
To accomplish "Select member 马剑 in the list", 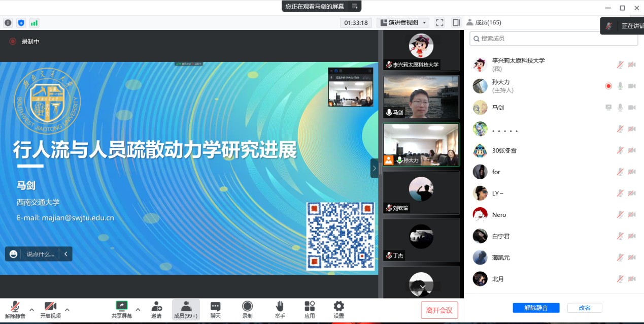I will [554, 107].
